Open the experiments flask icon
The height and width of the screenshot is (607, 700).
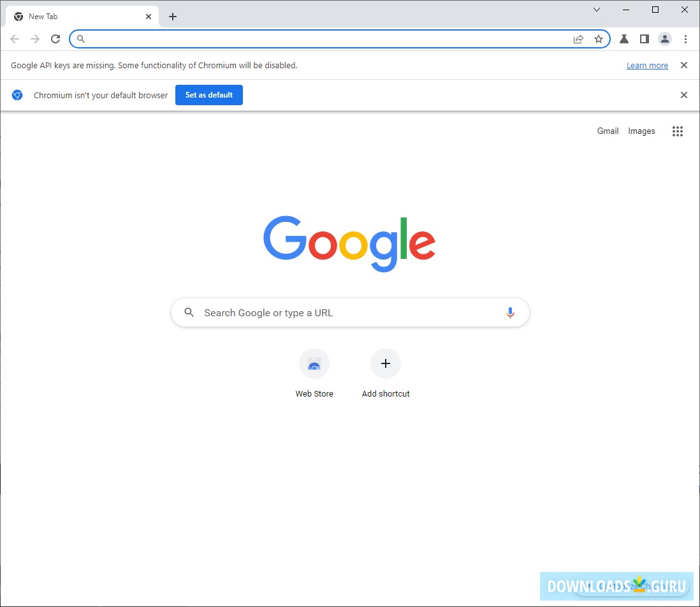click(624, 39)
